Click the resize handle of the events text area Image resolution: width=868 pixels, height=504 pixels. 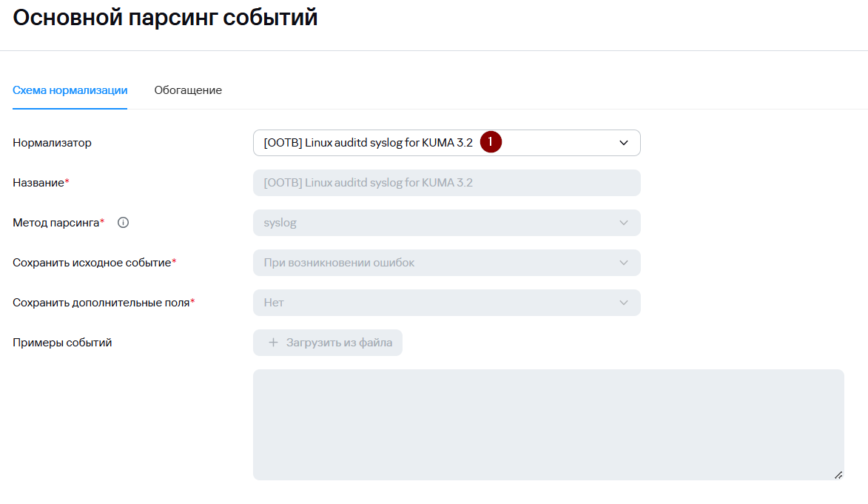click(838, 474)
